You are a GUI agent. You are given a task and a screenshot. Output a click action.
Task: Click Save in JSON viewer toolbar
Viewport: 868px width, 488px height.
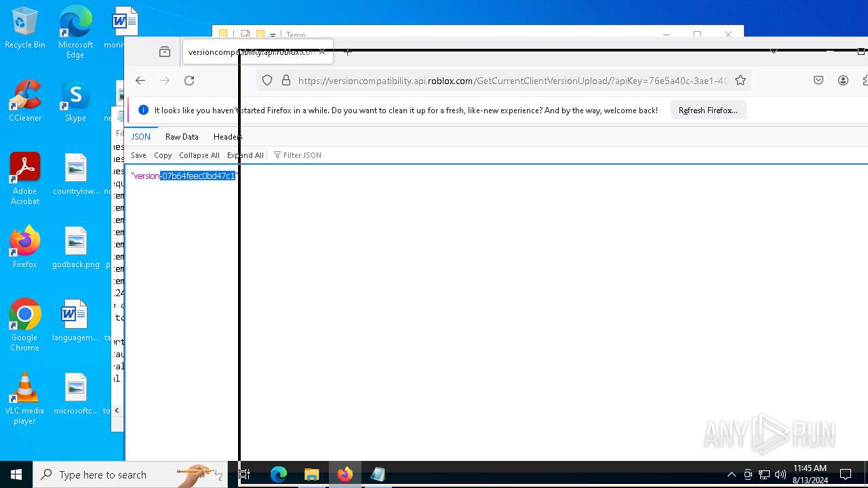pos(138,155)
